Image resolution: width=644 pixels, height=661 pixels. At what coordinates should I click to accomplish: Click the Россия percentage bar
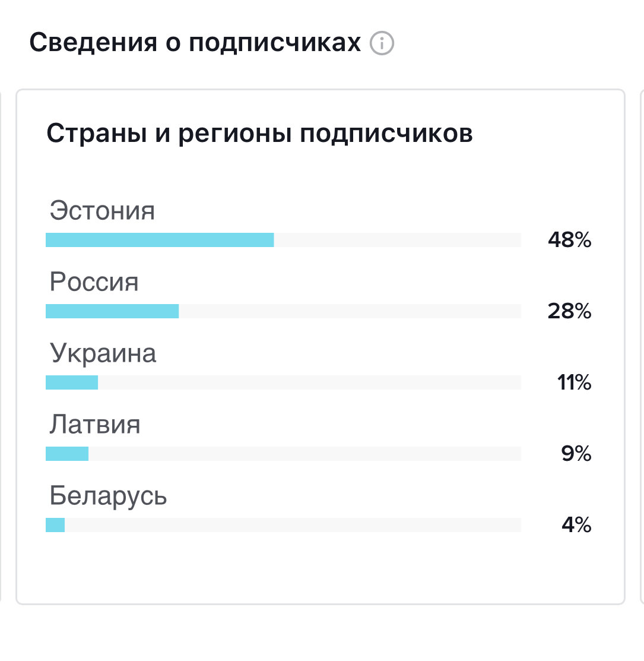point(113,311)
